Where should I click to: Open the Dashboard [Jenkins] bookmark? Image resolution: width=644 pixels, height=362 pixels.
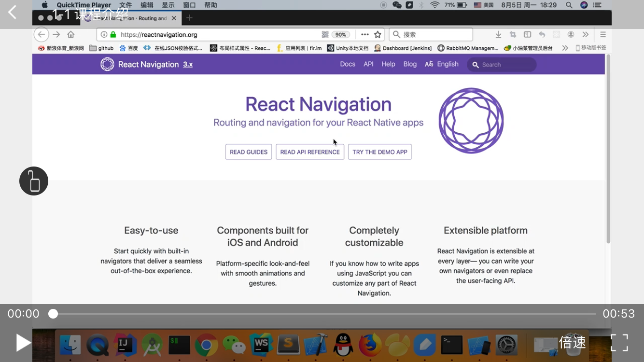403,48
